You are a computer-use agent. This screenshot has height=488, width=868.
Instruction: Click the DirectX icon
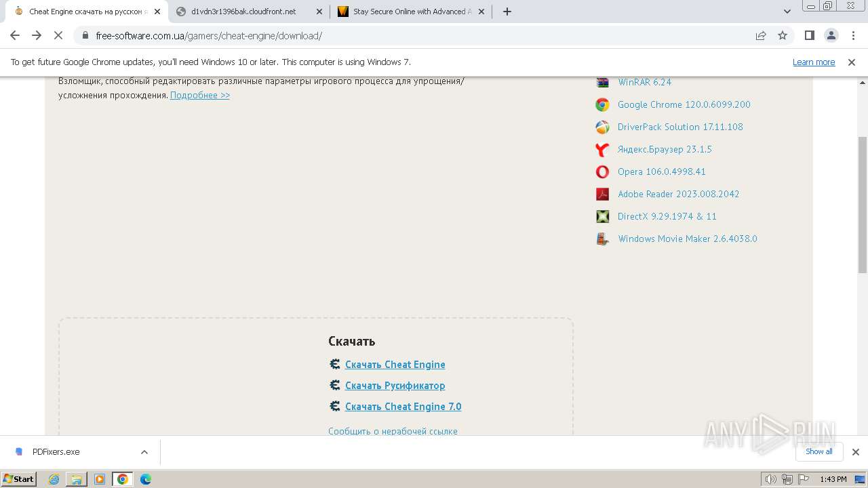(x=602, y=216)
